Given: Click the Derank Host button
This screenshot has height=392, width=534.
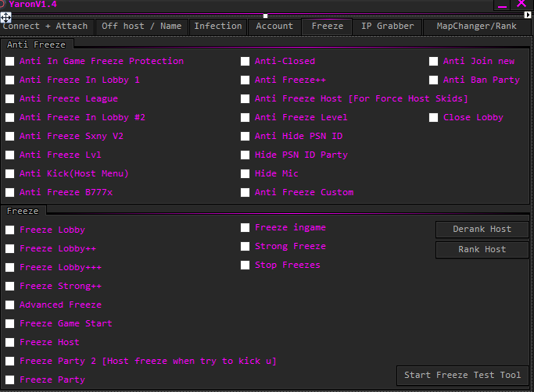Looking at the screenshot, I should tap(482, 230).
